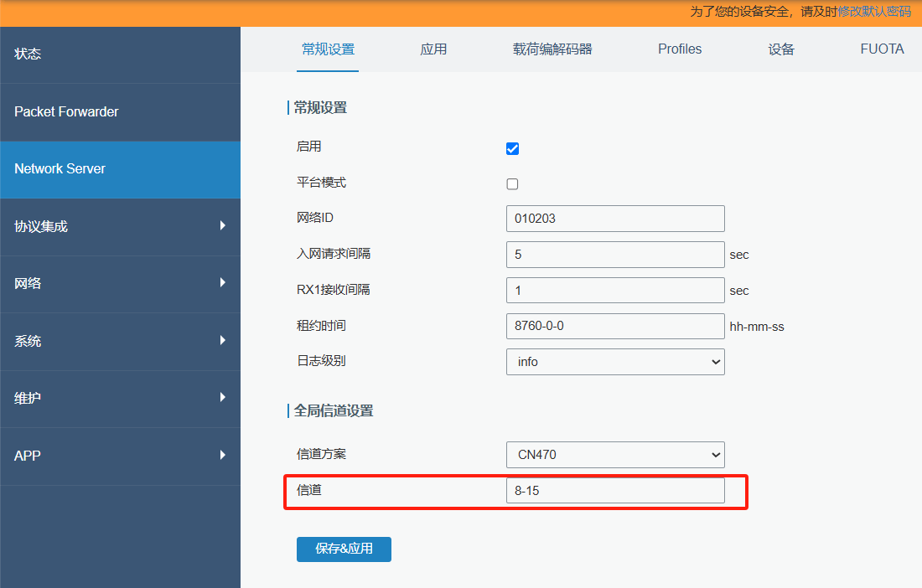Open the 信道方案 CN470 dropdown
This screenshot has height=588, width=922.
(x=615, y=455)
